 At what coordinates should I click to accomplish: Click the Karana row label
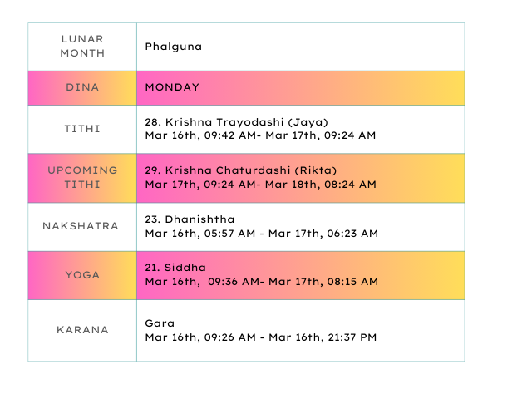click(x=82, y=330)
